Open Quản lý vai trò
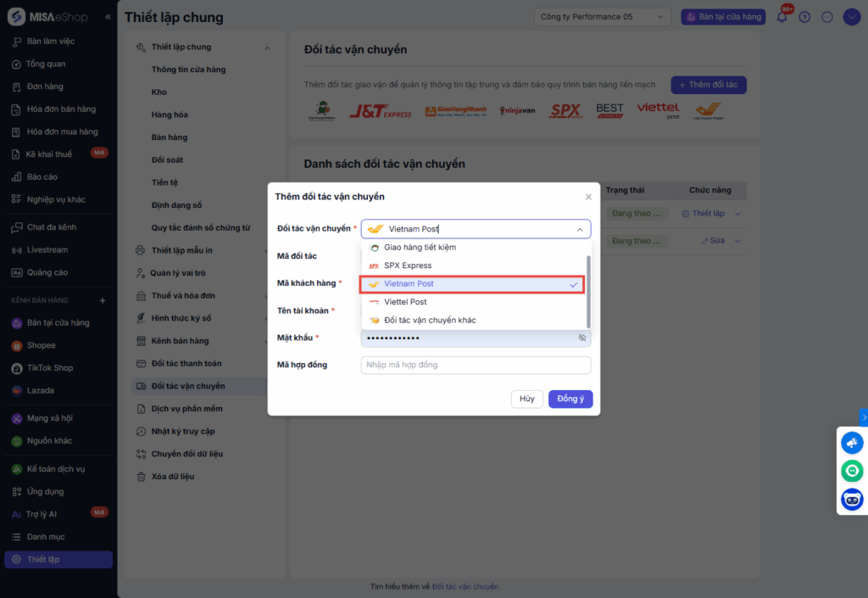Screen dimensions: 868x598 [178, 273]
